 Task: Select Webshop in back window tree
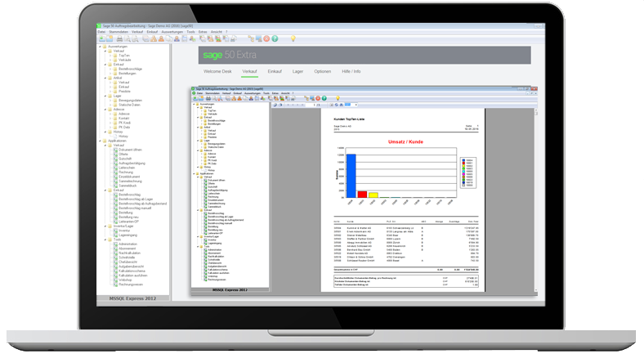tap(125, 280)
